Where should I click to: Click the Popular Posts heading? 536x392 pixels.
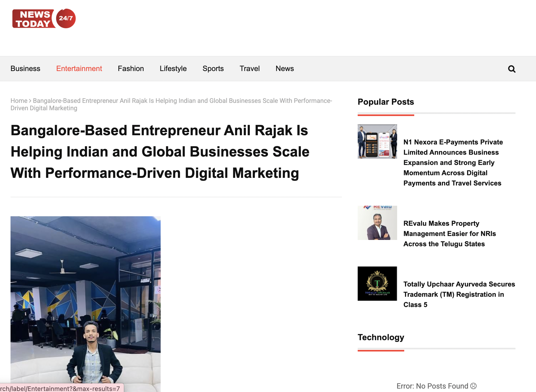386,102
